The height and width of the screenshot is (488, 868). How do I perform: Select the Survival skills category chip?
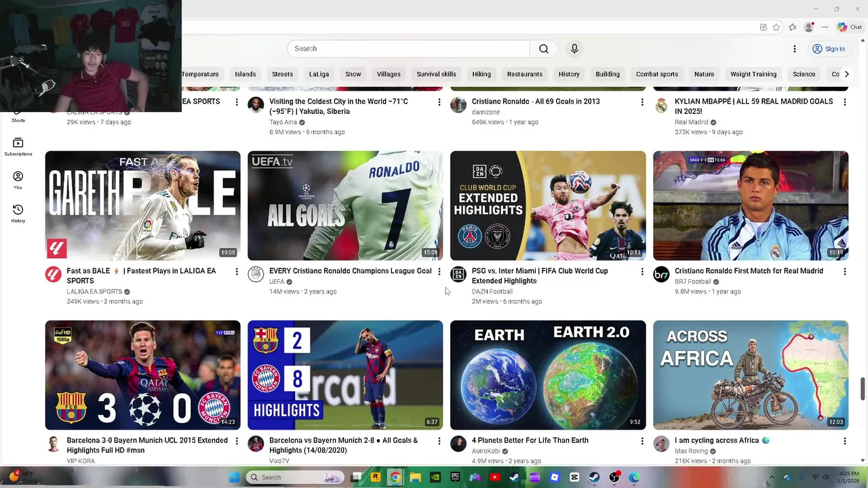436,74
